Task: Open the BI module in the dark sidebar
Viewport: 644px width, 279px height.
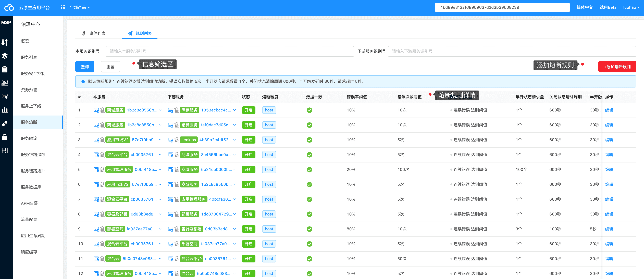Action: [5, 150]
